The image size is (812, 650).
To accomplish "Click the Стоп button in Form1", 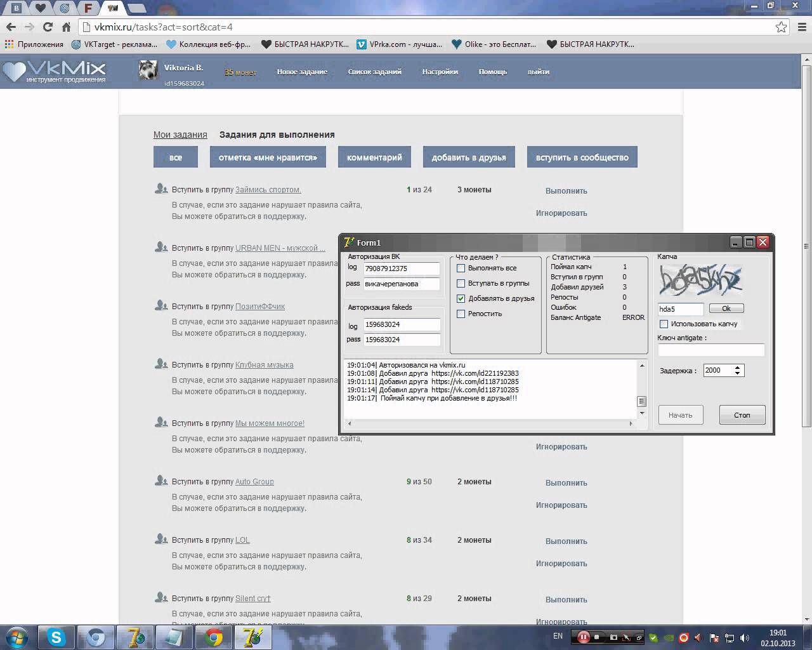I will point(742,415).
